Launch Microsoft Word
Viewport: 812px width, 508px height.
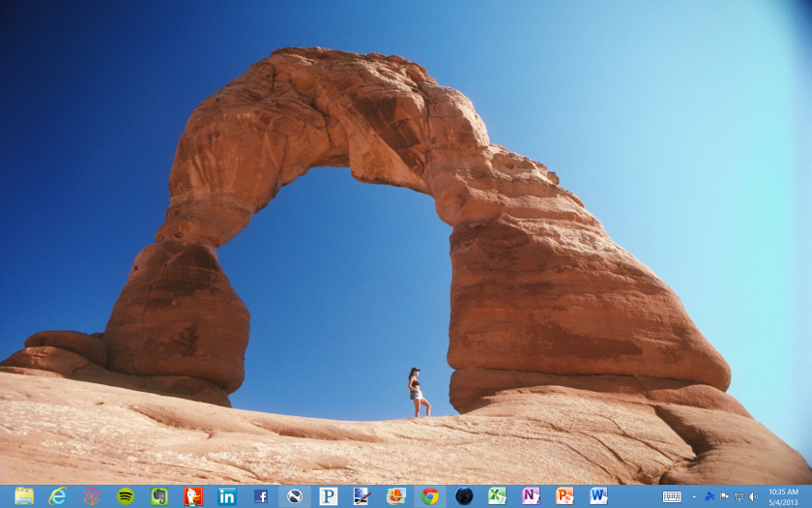(598, 496)
